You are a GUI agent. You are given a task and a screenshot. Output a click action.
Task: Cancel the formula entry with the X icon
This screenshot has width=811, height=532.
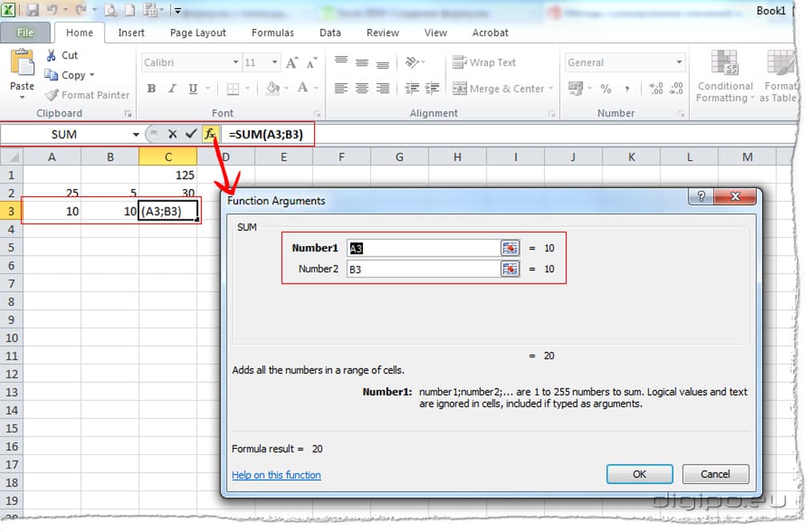[172, 135]
